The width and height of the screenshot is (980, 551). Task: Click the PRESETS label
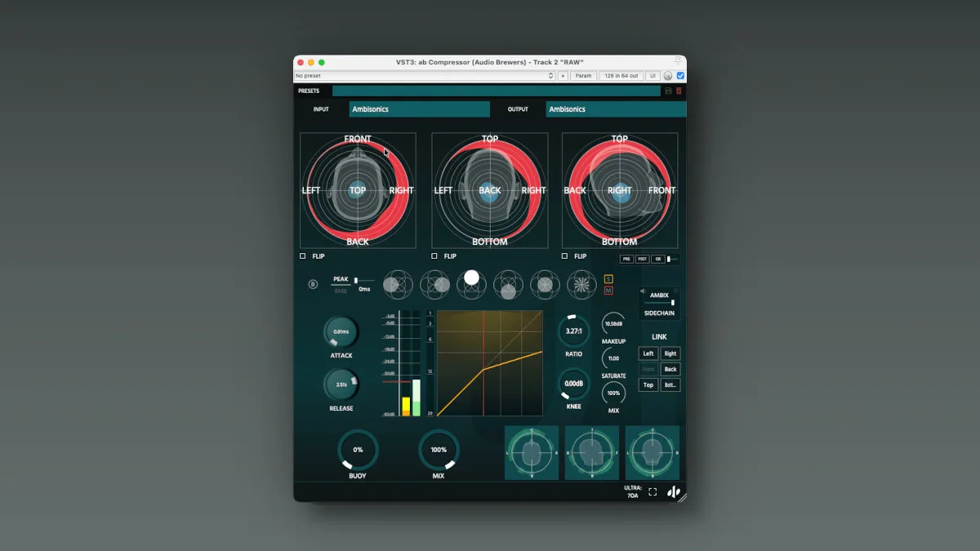point(309,91)
